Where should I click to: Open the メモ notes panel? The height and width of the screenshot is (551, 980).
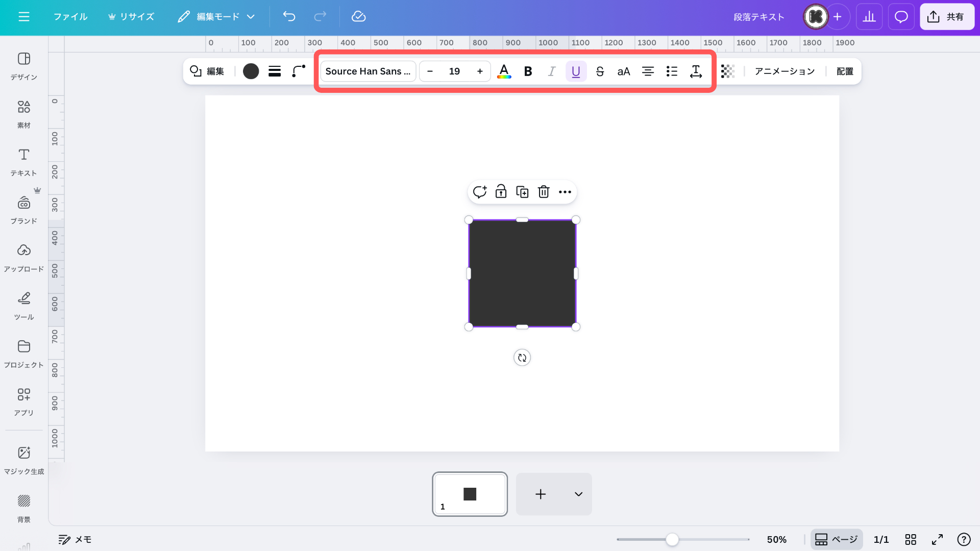[x=75, y=539]
